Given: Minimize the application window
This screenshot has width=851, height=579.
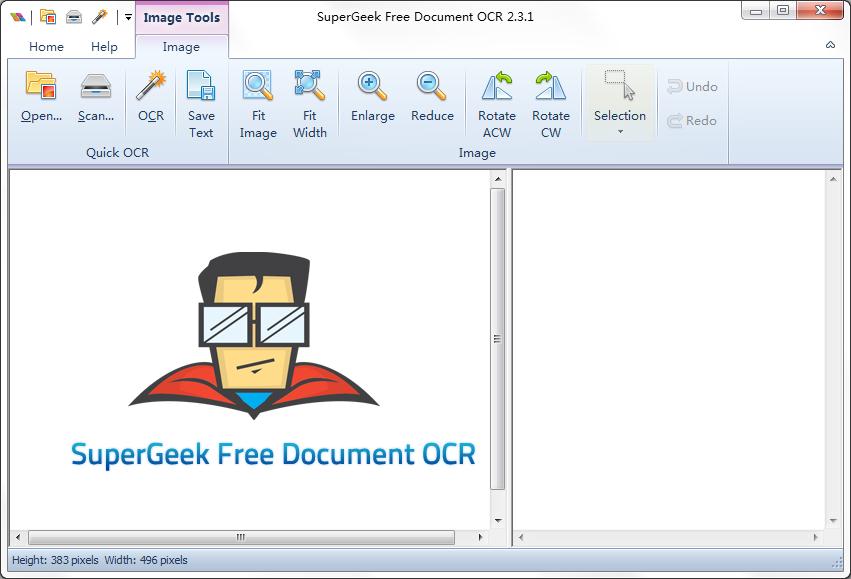Looking at the screenshot, I should pos(756,10).
